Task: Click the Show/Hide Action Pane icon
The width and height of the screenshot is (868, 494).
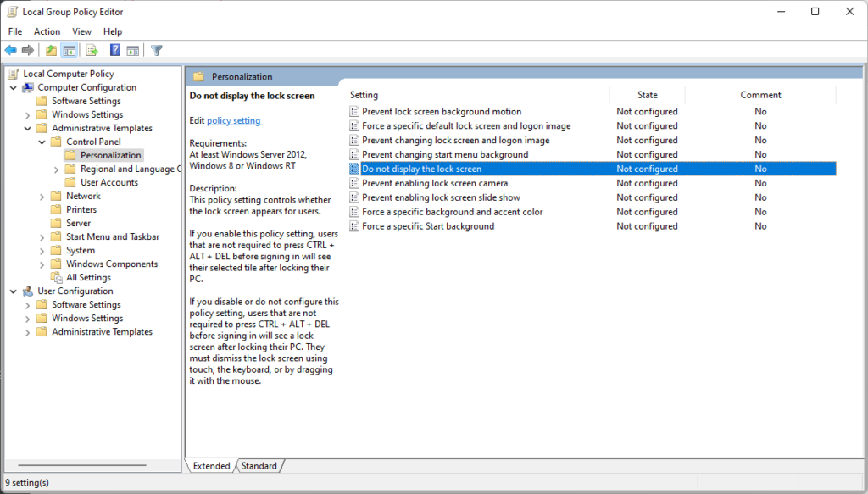Action: coord(132,51)
